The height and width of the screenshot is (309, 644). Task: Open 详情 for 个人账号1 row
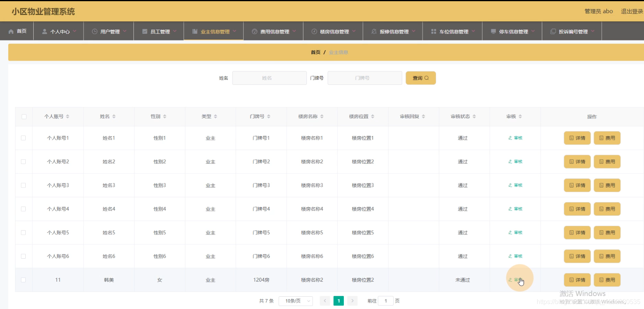[x=577, y=138]
